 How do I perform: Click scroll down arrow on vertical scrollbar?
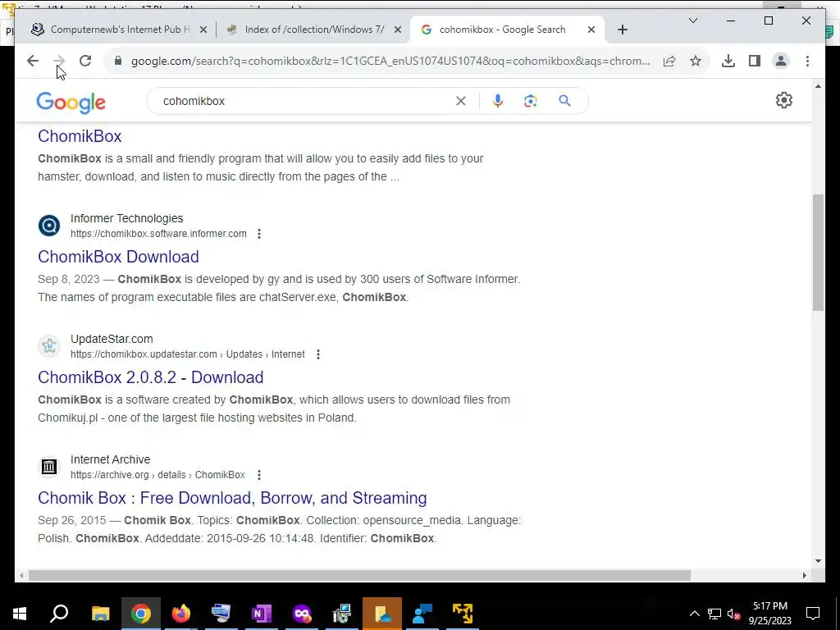818,561
